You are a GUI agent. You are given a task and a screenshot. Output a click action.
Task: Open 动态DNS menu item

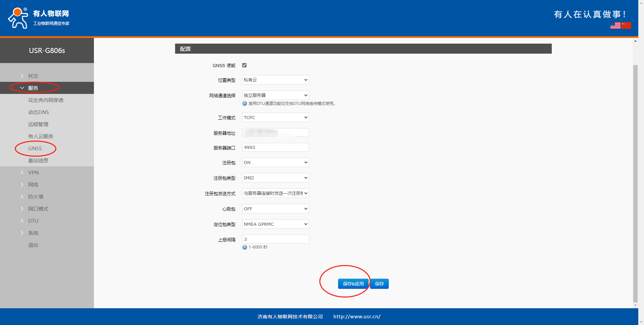pos(39,112)
